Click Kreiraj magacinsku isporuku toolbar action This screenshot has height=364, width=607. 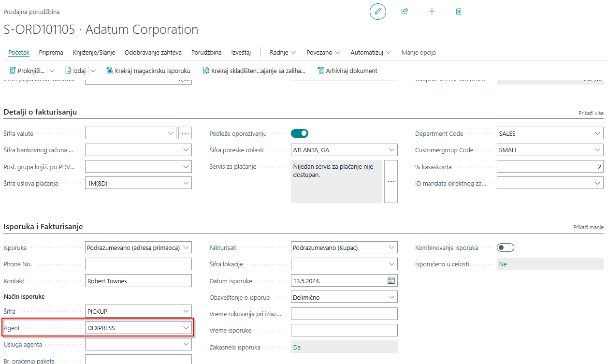point(148,71)
